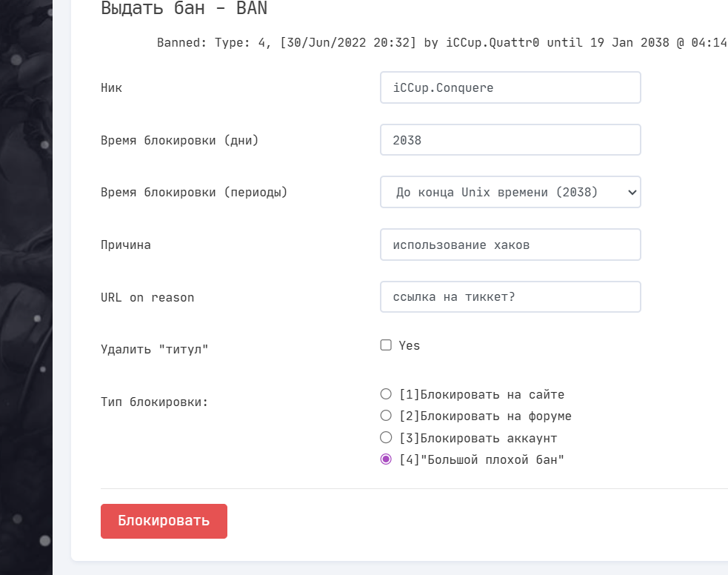Click the Выдать бан - BAN heading
The height and width of the screenshot is (575, 728).
[x=184, y=8]
